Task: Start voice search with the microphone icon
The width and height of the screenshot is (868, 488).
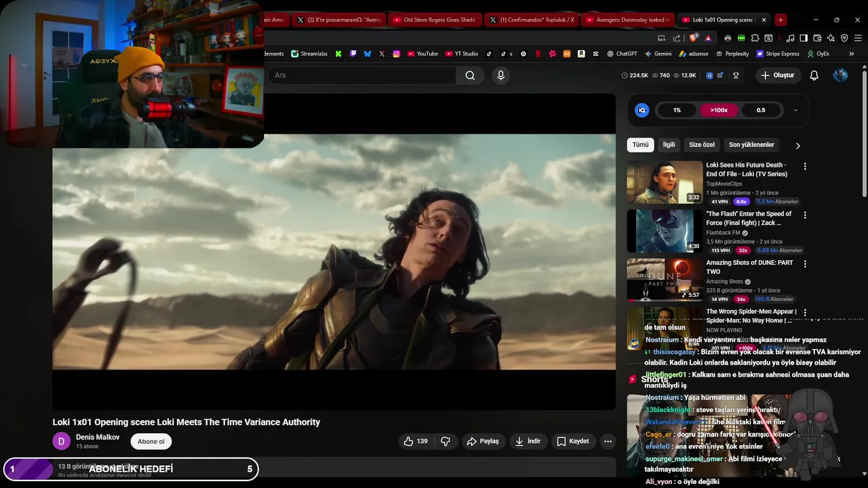Action: pos(501,75)
